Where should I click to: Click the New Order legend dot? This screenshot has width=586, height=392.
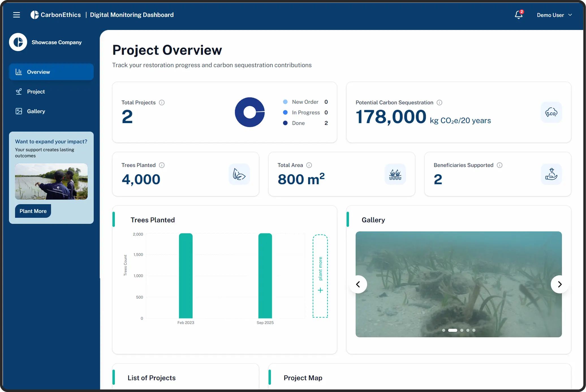pyautogui.click(x=285, y=102)
